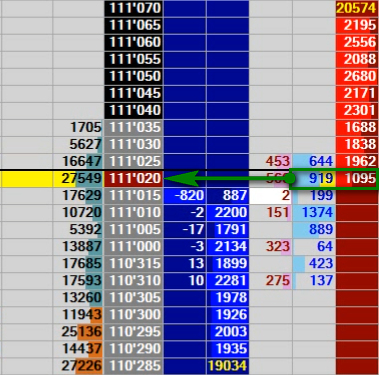Click the 1095 ask size cell
The height and width of the screenshot is (375, 379).
pos(357,178)
